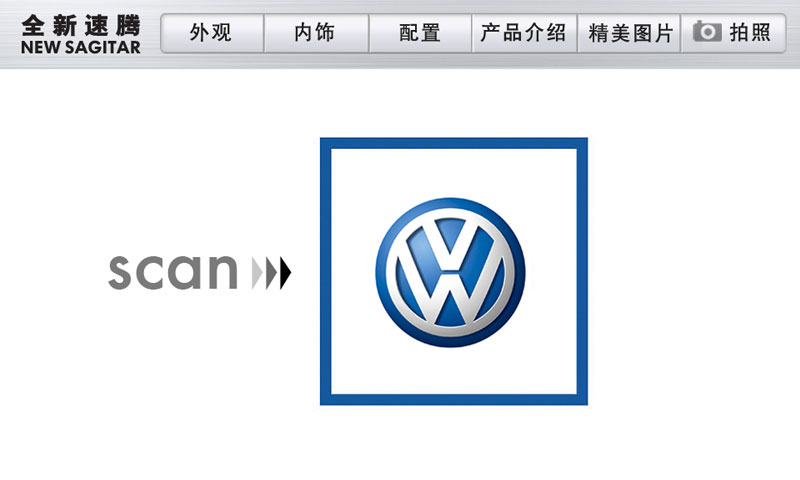Image resolution: width=800 pixels, height=480 pixels.
Task: Tap the scan arrows icon
Action: click(x=271, y=273)
